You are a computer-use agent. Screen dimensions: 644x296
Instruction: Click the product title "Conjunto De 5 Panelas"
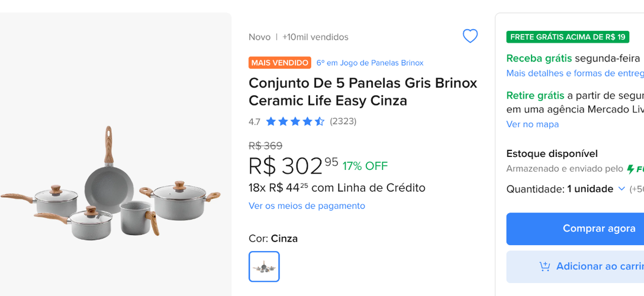[362, 91]
